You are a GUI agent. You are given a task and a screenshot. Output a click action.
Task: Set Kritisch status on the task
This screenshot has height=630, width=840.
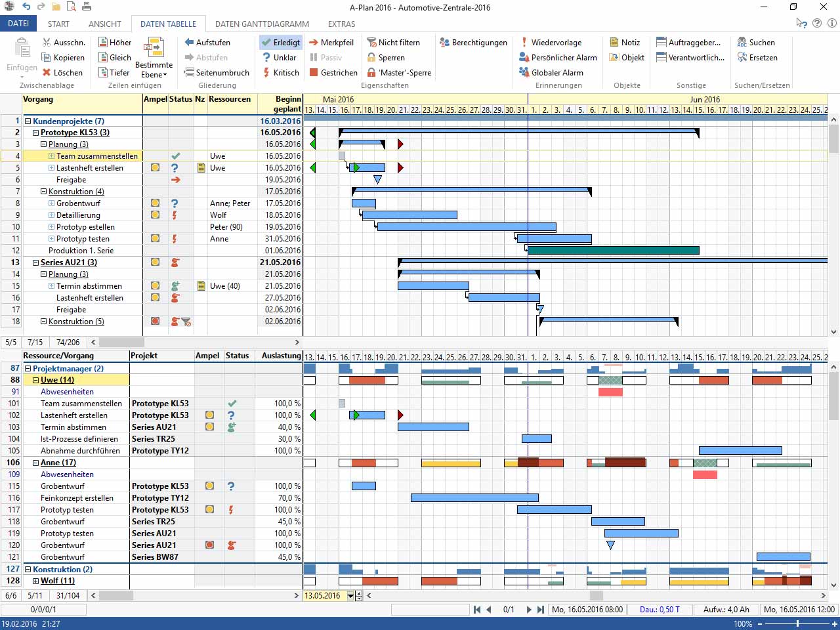pos(280,72)
